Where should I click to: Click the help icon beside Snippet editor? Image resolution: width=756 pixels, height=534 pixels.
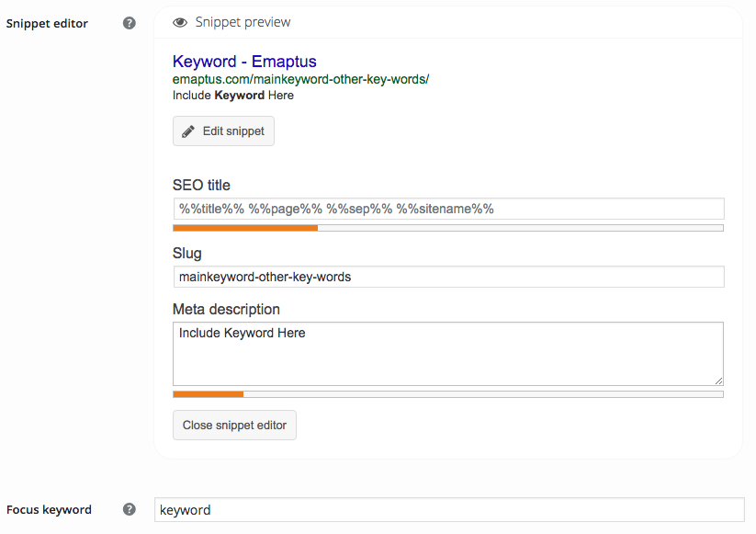point(130,23)
